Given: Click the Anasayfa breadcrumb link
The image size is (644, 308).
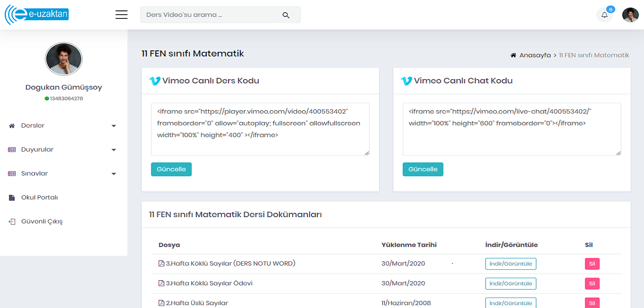Looking at the screenshot, I should (535, 56).
